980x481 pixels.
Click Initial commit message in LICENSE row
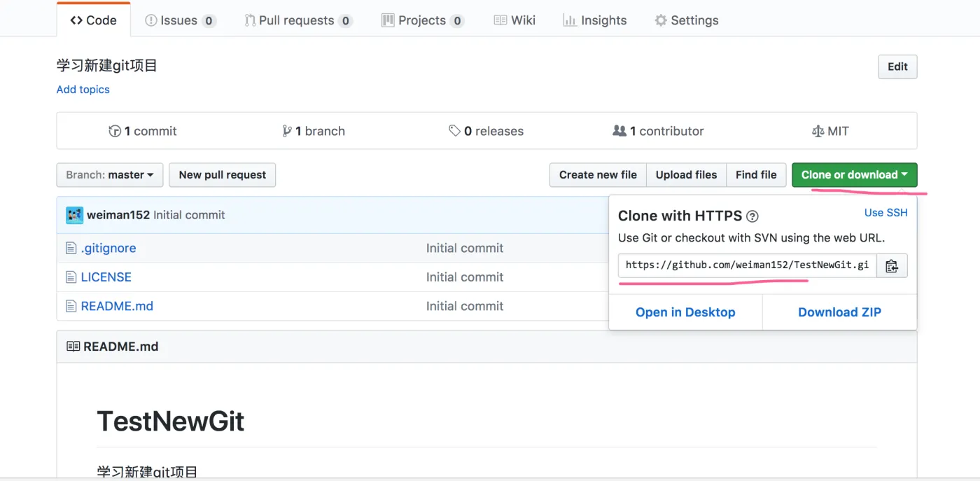(465, 277)
